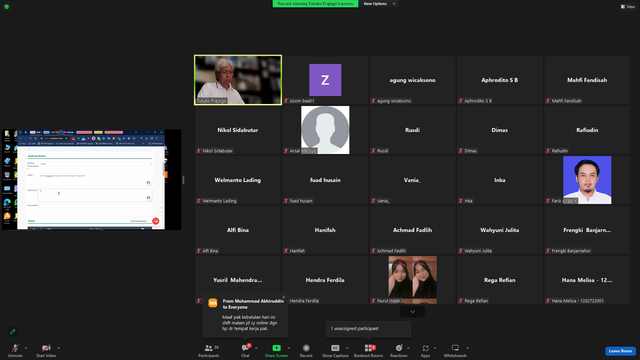
Task: Select Rusdi participant tile
Action: click(412, 130)
